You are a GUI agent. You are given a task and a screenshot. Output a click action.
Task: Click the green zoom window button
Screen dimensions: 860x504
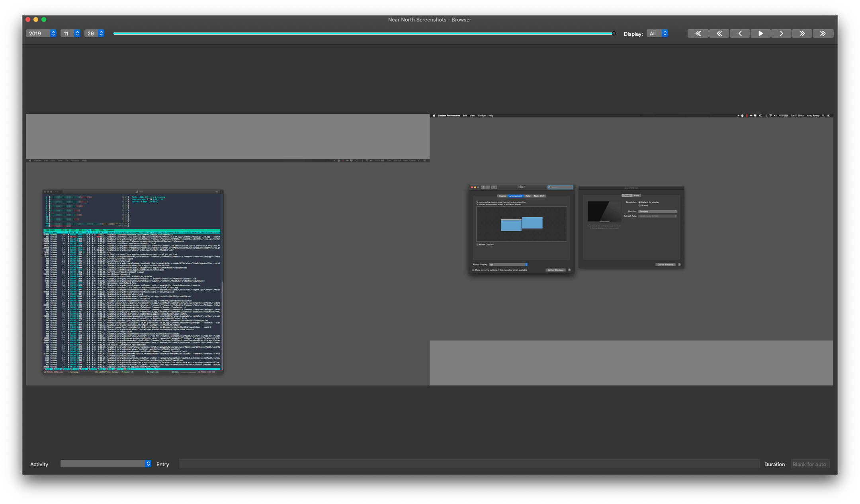click(44, 19)
